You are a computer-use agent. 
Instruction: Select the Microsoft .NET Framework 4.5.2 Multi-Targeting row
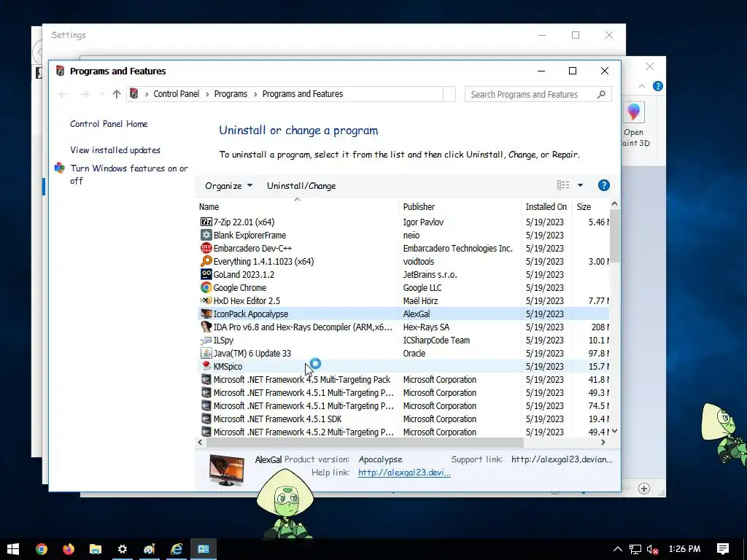pyautogui.click(x=403, y=432)
